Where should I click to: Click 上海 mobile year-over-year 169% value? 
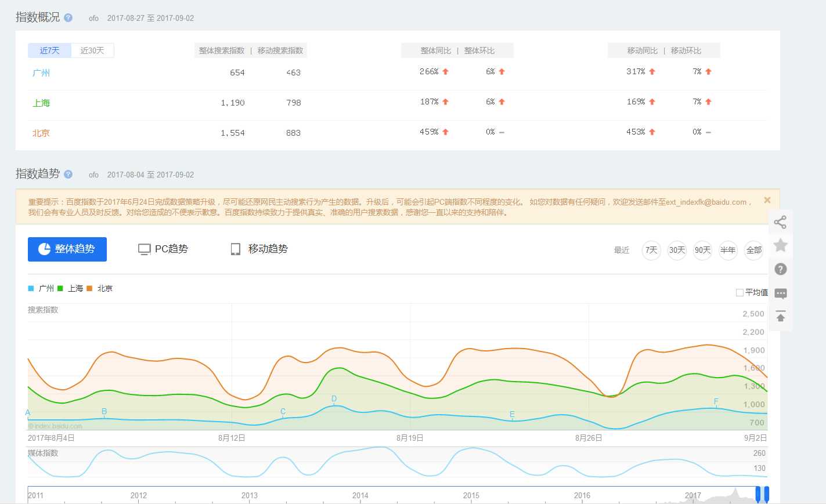(x=636, y=101)
